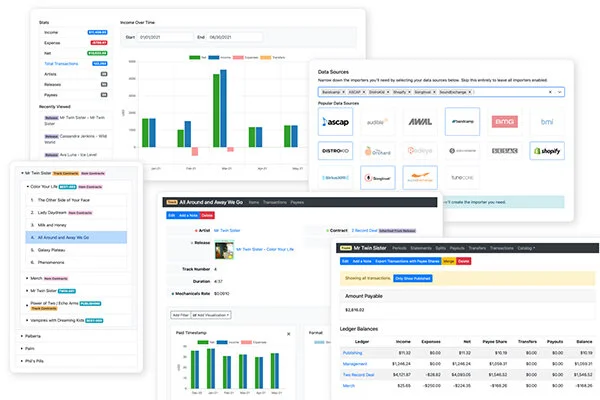Select the SoundExchange data source tile

pyautogui.click(x=420, y=178)
